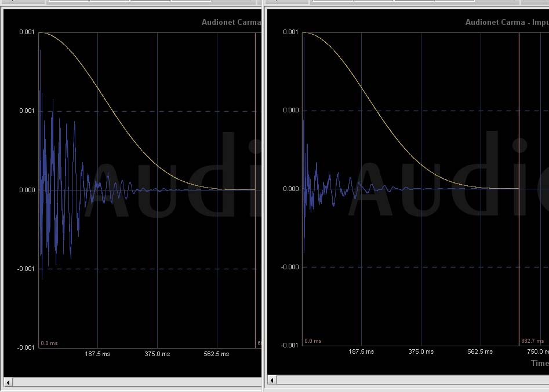Click the 375.0 ms axis label in left graph
Image resolution: width=549 pixels, height=392 pixels.
tap(157, 354)
